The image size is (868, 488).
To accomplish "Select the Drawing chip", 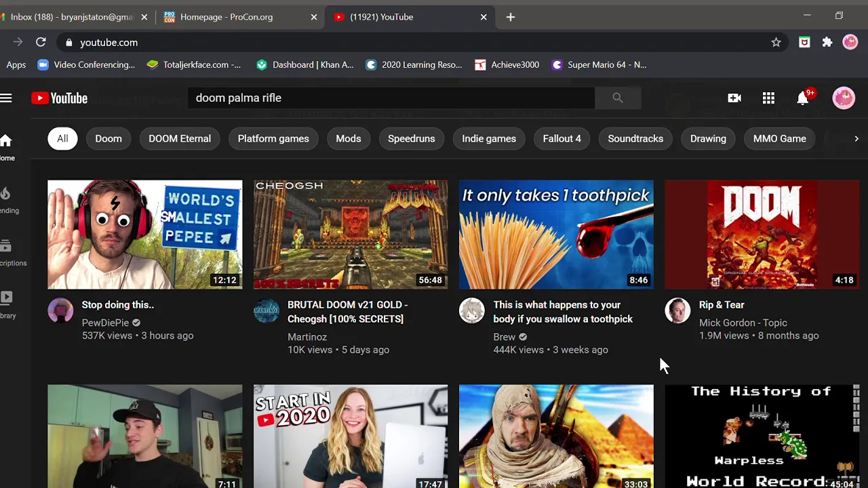I will pyautogui.click(x=708, y=139).
